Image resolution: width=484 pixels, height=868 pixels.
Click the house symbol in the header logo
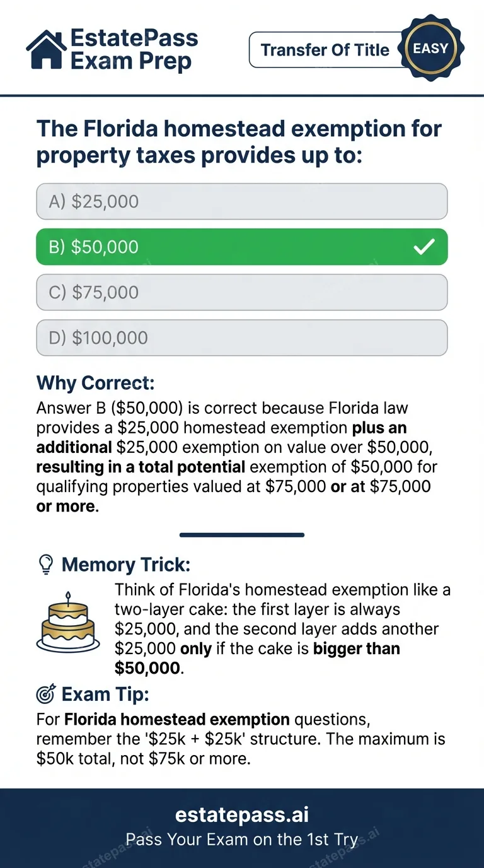tap(47, 49)
